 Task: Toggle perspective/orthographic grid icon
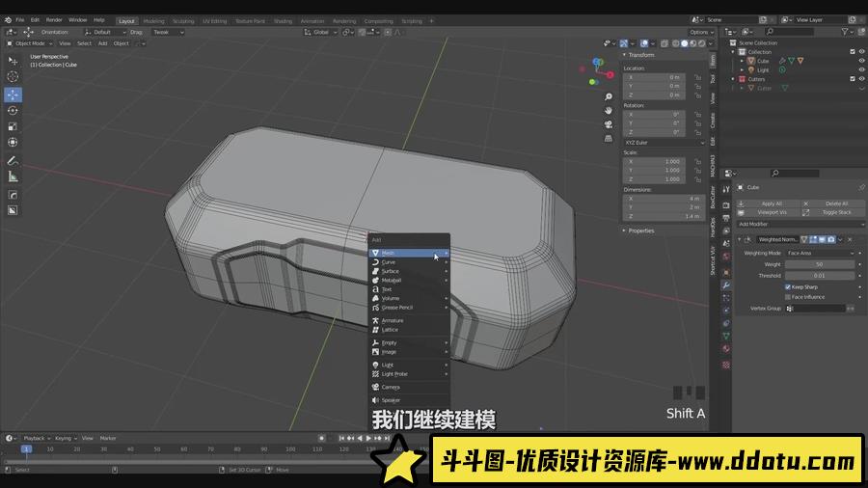[x=609, y=138]
